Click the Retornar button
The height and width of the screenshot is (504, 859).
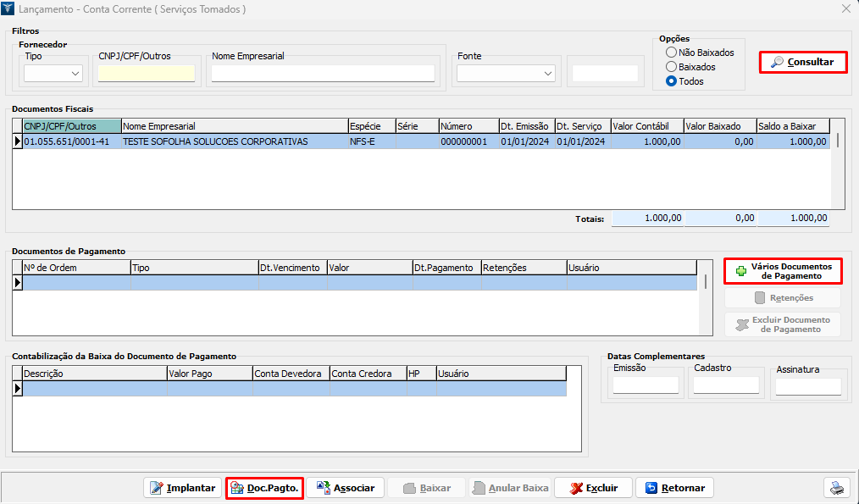click(x=674, y=488)
